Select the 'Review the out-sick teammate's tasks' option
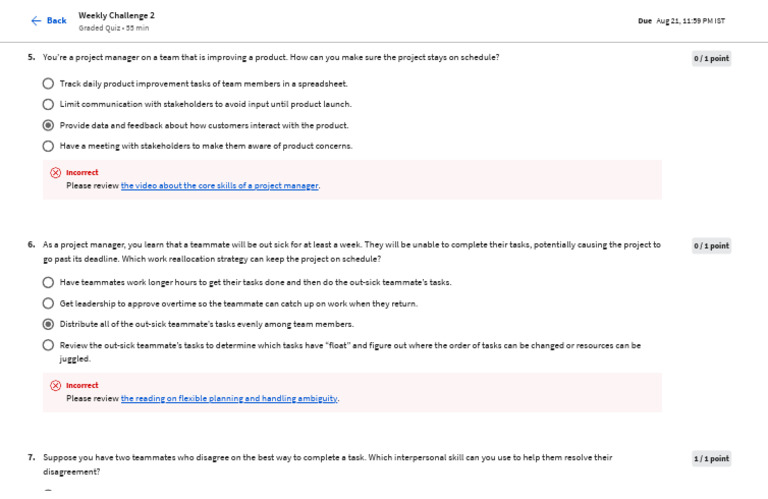 click(48, 345)
